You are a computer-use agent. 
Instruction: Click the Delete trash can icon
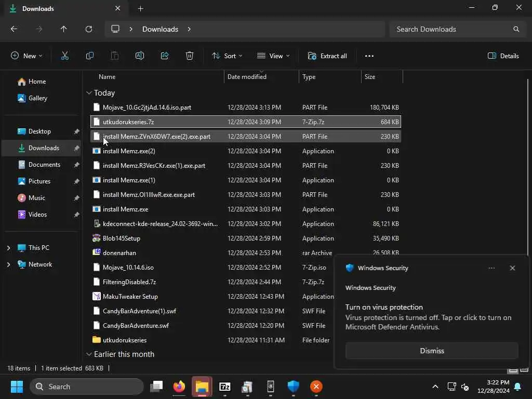[x=189, y=56]
